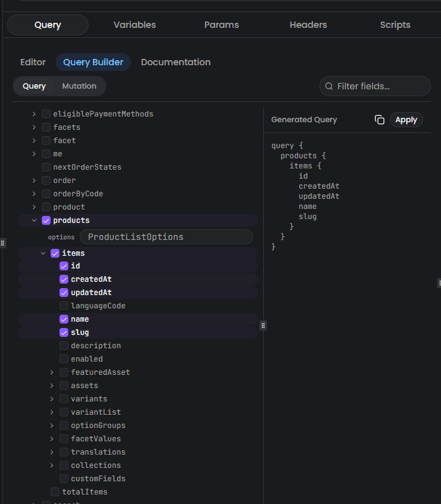Apply the generated query

[406, 120]
